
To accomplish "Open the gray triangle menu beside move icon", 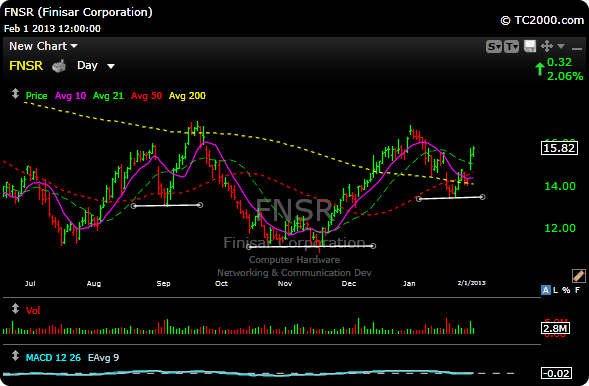I will [x=561, y=46].
